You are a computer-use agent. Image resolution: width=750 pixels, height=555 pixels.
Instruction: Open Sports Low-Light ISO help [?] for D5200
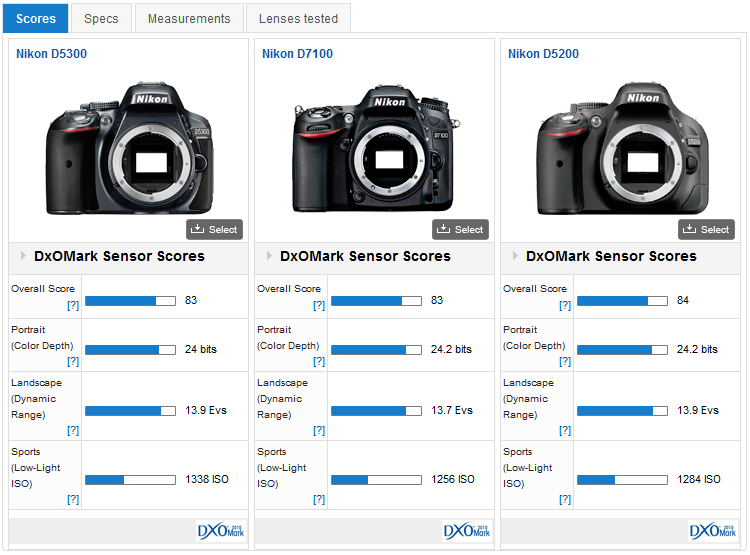tap(564, 500)
